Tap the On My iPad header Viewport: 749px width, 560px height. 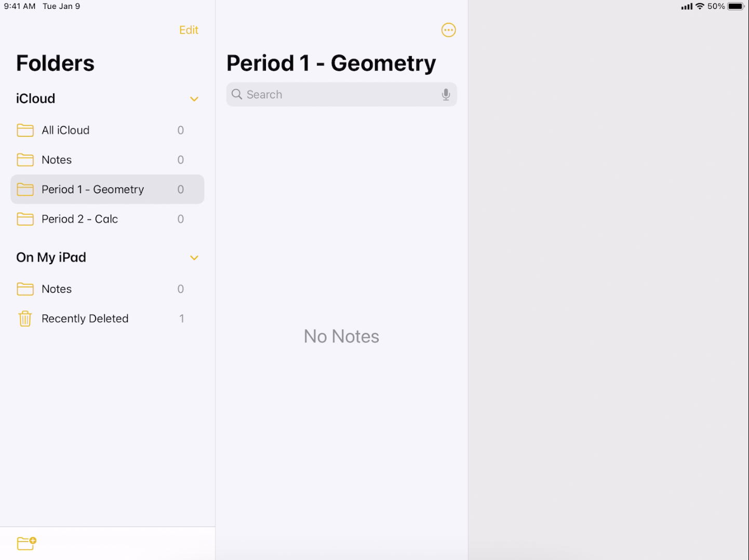tap(51, 257)
